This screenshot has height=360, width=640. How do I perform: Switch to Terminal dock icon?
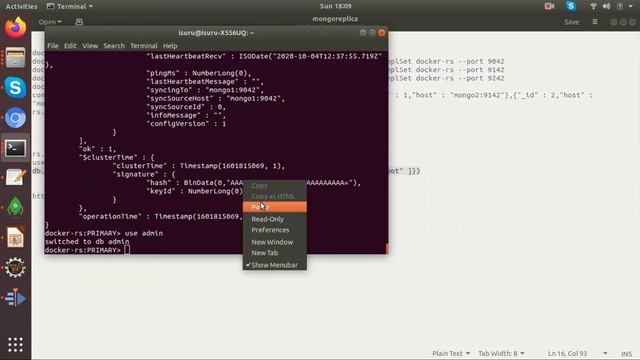pos(15,148)
